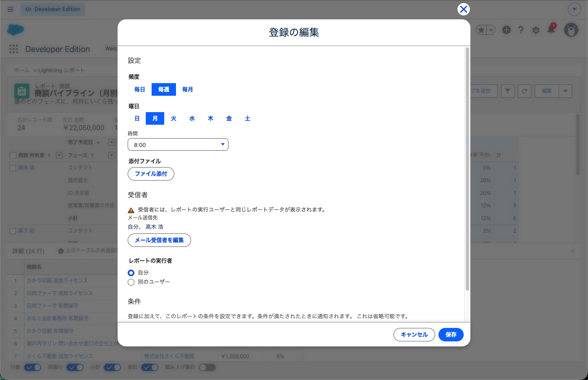The image size is (588, 380).
Task: Open 商談 所有者 column dropdown
Action: [59, 155]
